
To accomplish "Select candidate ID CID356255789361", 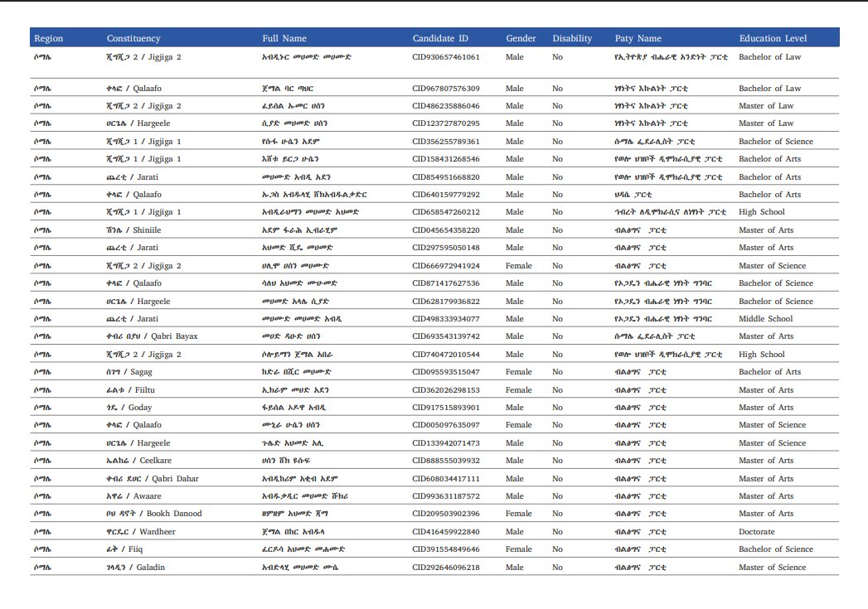I will pos(446,142).
